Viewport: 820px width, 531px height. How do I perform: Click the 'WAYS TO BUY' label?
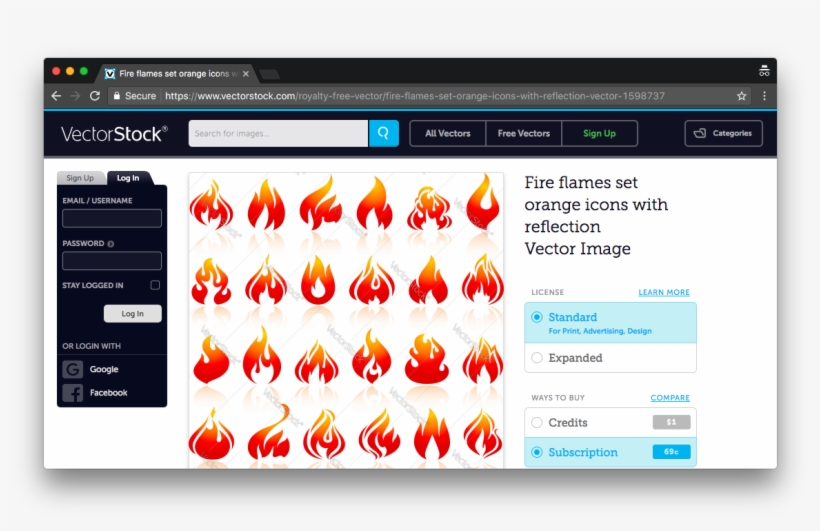click(558, 398)
